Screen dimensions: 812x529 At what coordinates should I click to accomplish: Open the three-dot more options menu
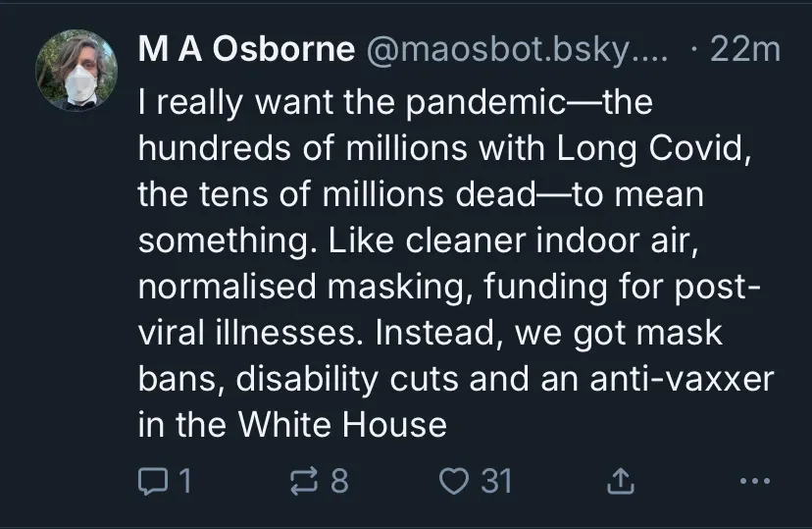(749, 481)
